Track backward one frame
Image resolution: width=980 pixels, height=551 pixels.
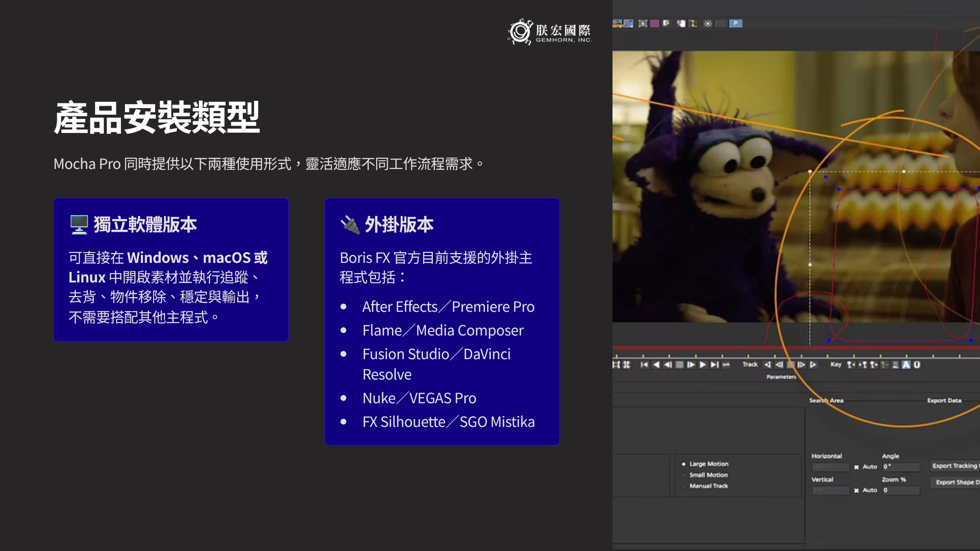(779, 364)
